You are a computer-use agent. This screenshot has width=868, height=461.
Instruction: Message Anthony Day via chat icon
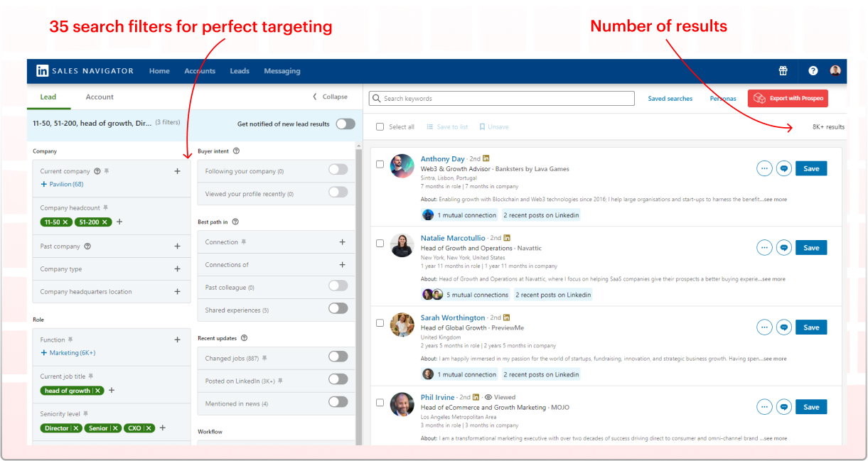784,169
